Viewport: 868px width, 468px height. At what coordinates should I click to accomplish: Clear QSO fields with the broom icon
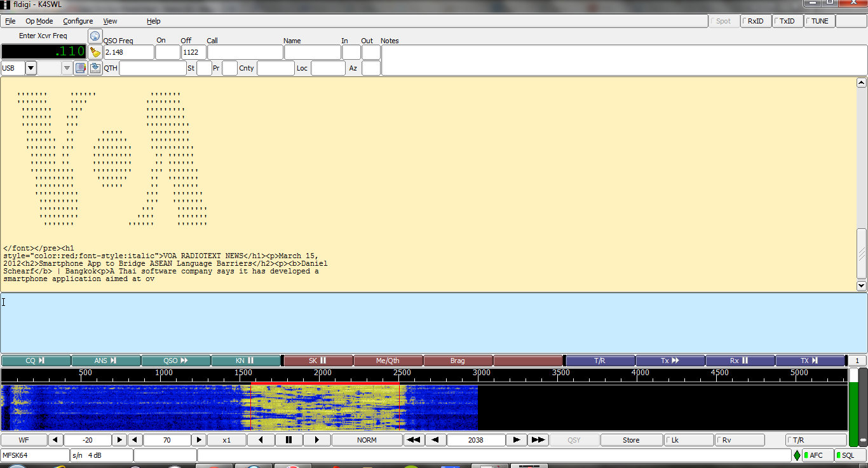(95, 52)
